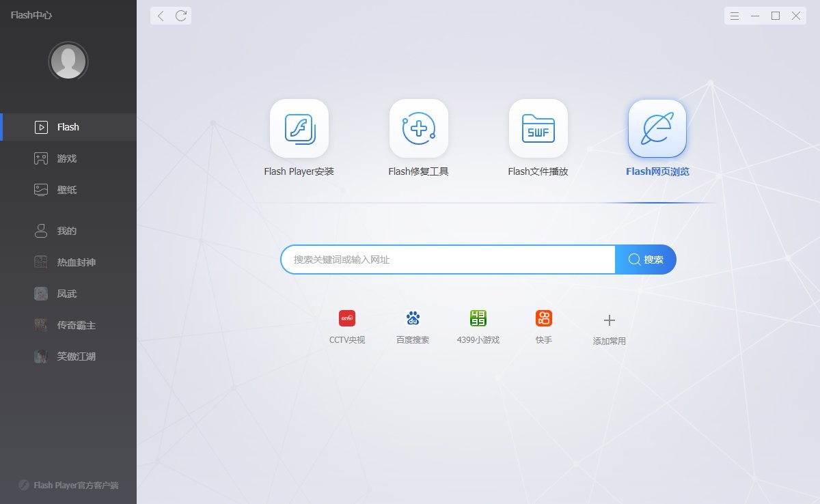The width and height of the screenshot is (820, 504).
Task: Refresh the page with reload icon
Action: coord(181,16)
